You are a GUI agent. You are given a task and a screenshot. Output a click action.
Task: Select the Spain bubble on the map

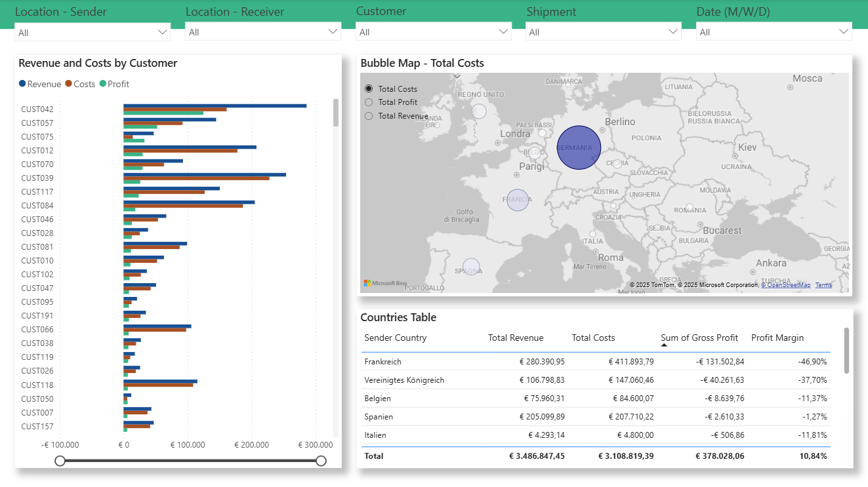[x=471, y=267]
